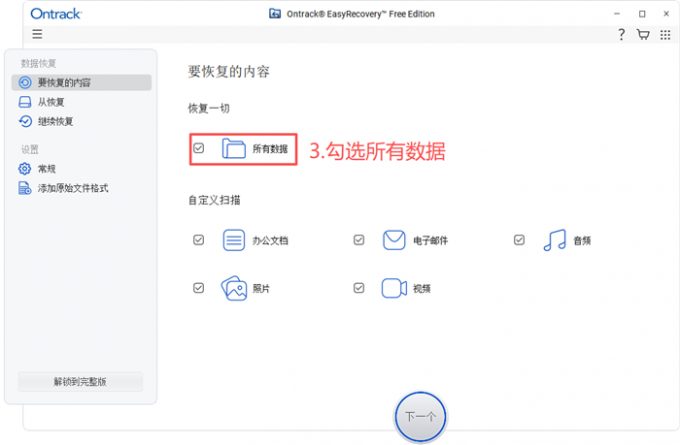680x445 pixels.
Task: Toggle the 办公文档 checkbox
Action: [199, 240]
